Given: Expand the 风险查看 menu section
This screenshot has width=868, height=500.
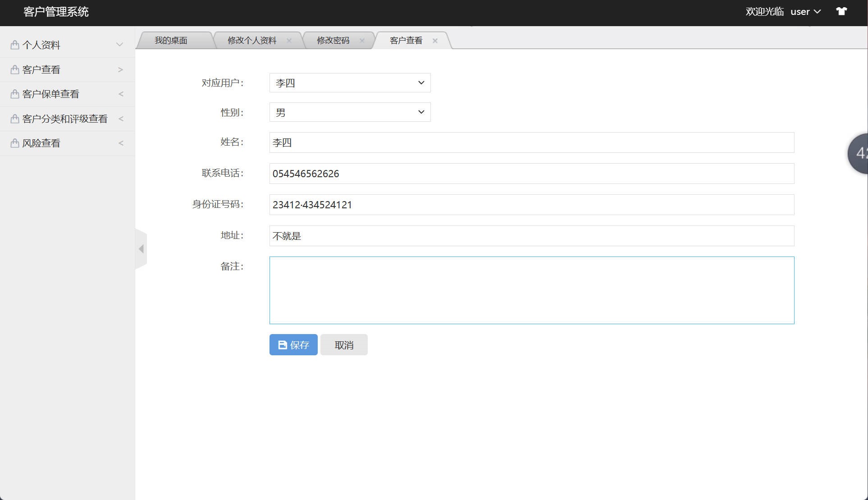Looking at the screenshot, I should (x=121, y=143).
